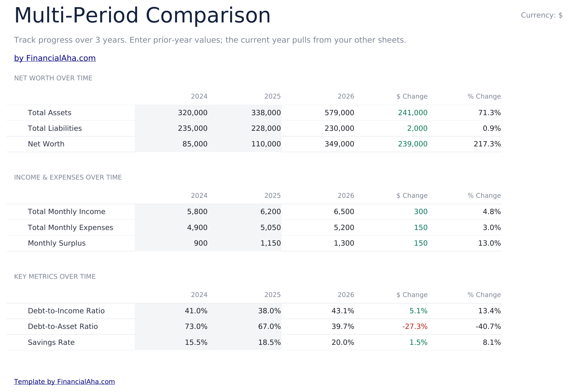Select the 2025 Monthly Surplus cell 1,150
569x392 pixels.
tap(271, 243)
